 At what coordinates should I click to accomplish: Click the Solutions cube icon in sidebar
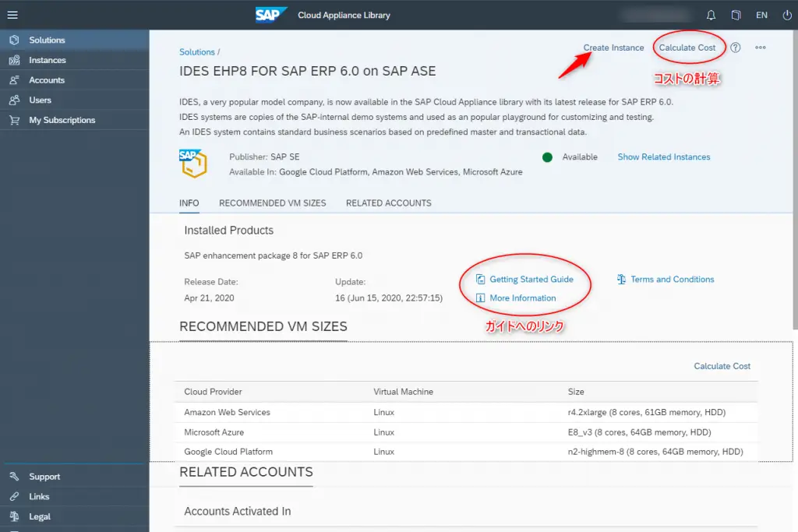coord(14,40)
